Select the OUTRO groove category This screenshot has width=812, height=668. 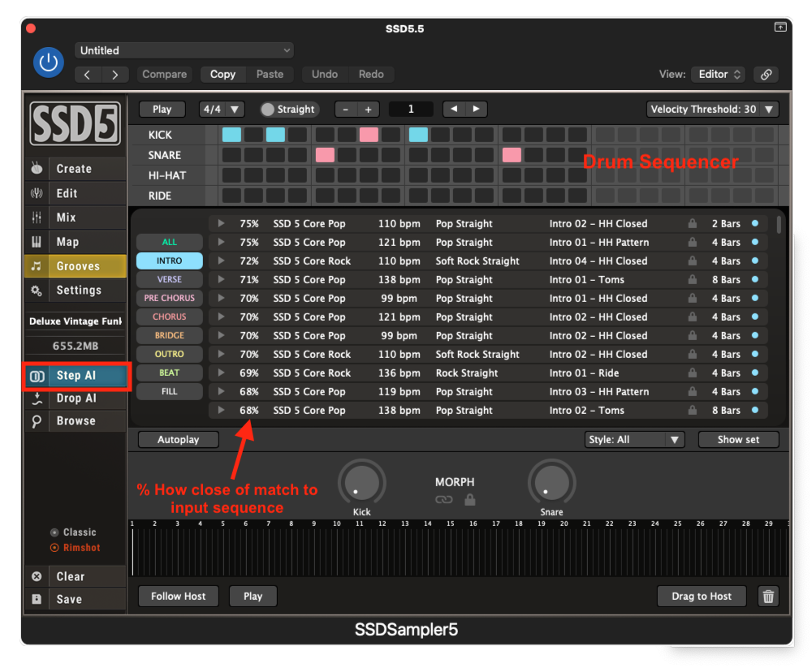[x=170, y=354]
